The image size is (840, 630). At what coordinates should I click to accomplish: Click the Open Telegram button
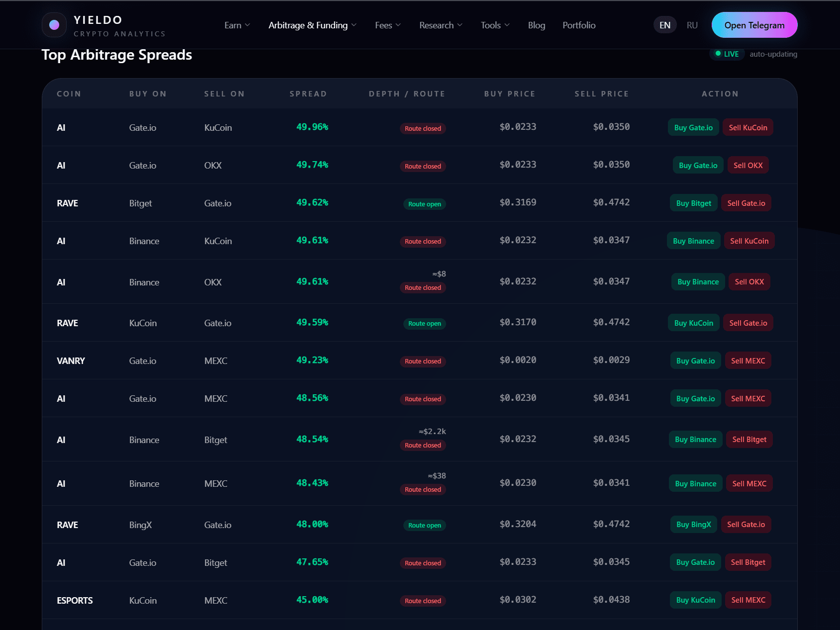(x=754, y=25)
